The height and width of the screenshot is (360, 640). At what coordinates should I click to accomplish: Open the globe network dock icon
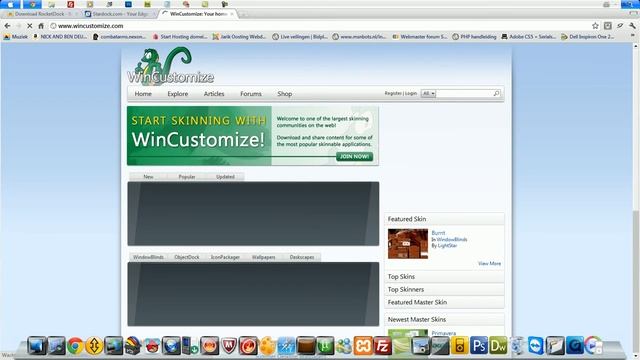[171, 346]
